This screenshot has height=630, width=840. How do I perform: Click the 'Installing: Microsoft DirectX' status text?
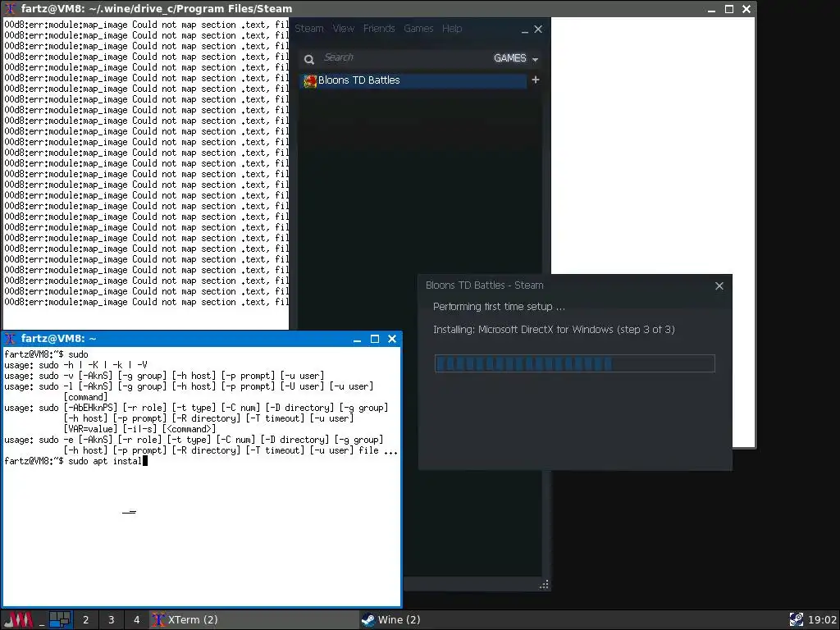(554, 330)
